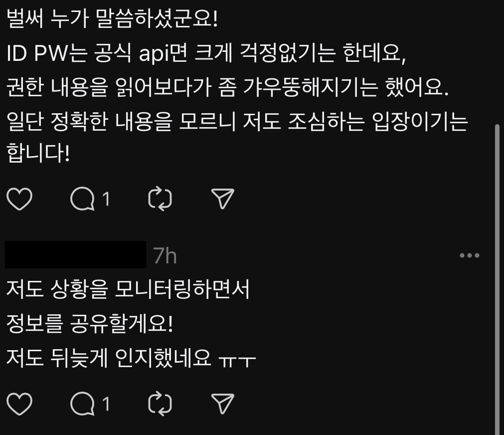The width and height of the screenshot is (504, 435).
Task: Share the 7h reply with paper plane icon
Action: 222,404
